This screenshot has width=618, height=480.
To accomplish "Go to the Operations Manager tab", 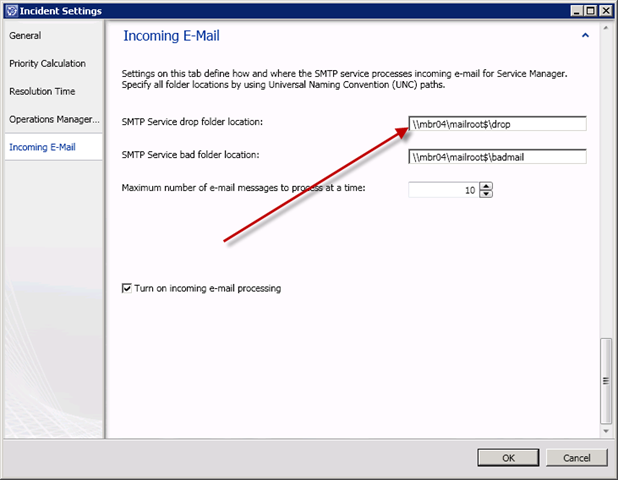I will click(54, 119).
